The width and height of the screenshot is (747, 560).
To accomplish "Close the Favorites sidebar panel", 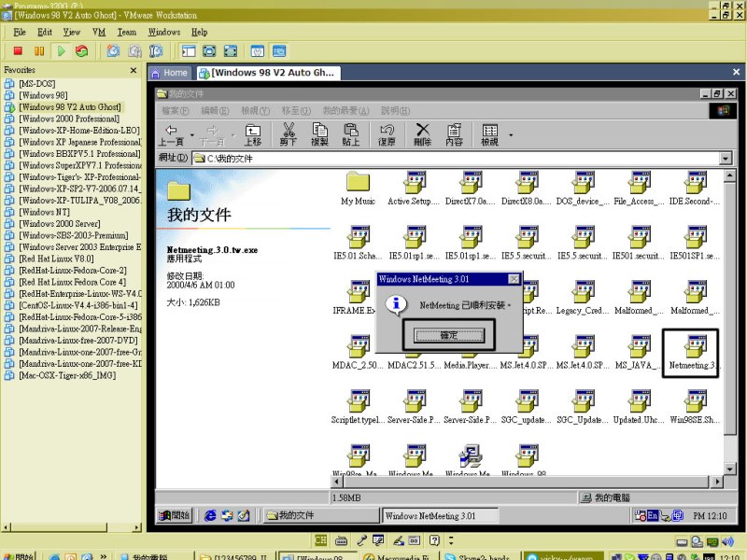I will (x=134, y=70).
